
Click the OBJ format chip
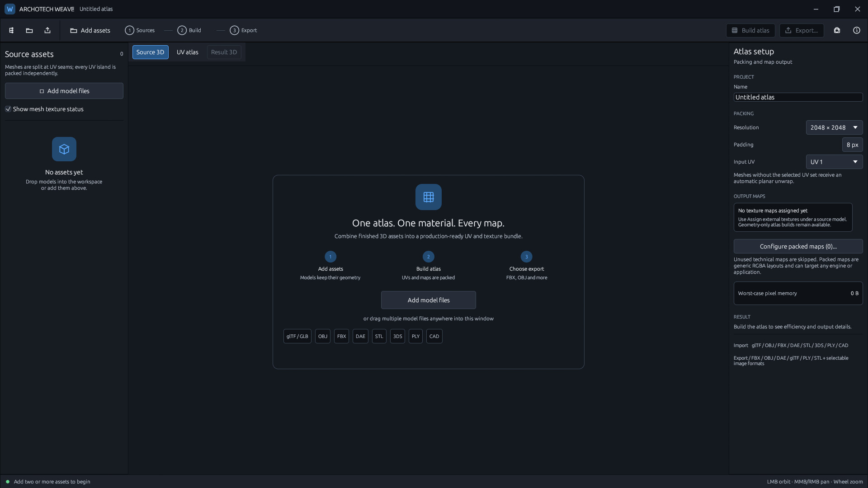point(322,336)
